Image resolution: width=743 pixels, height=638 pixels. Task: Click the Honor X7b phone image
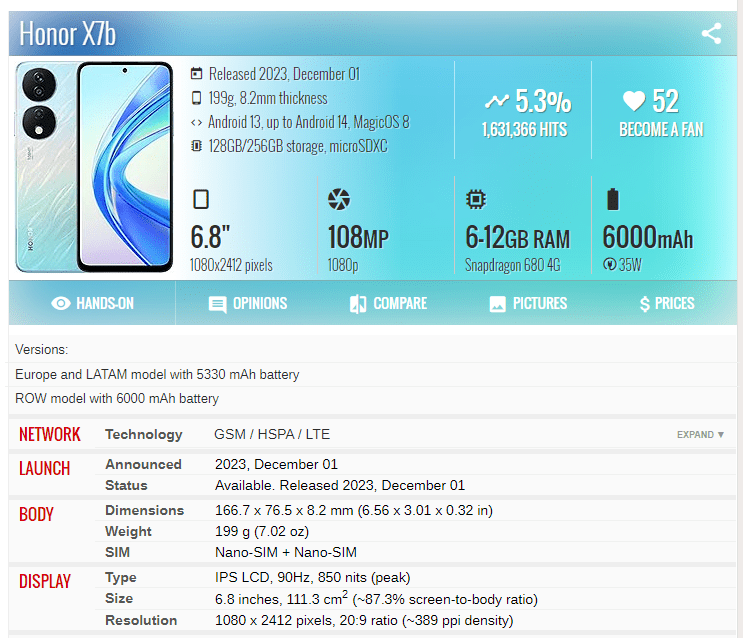(95, 167)
